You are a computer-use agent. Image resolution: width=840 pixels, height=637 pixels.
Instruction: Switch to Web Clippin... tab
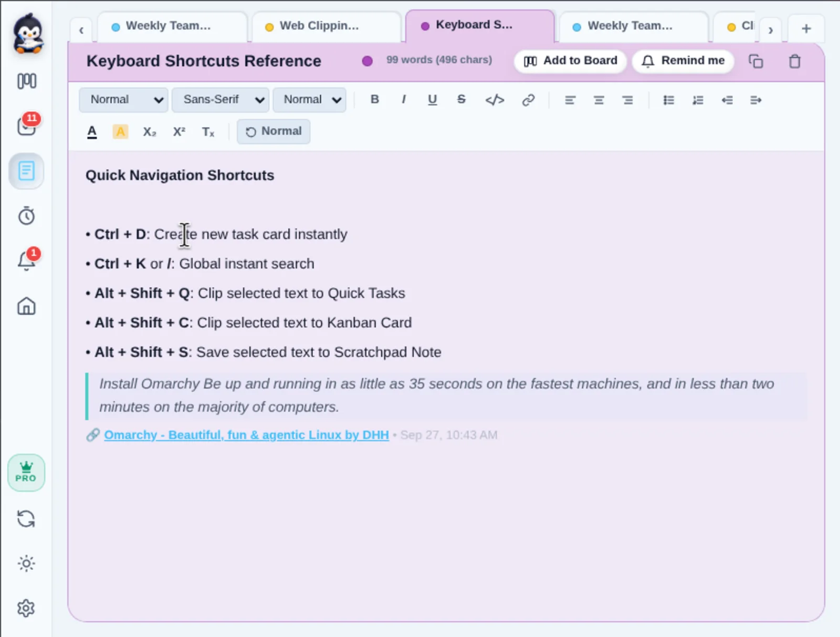pos(325,26)
